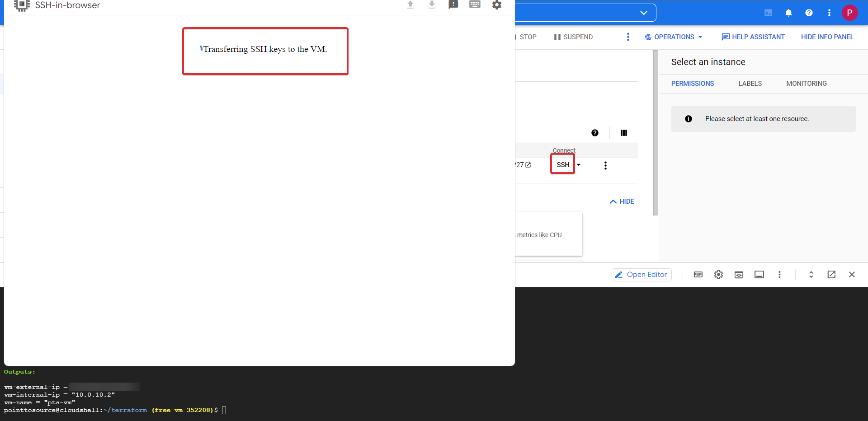
Task: Click the SUSPEND instance button
Action: (x=573, y=37)
